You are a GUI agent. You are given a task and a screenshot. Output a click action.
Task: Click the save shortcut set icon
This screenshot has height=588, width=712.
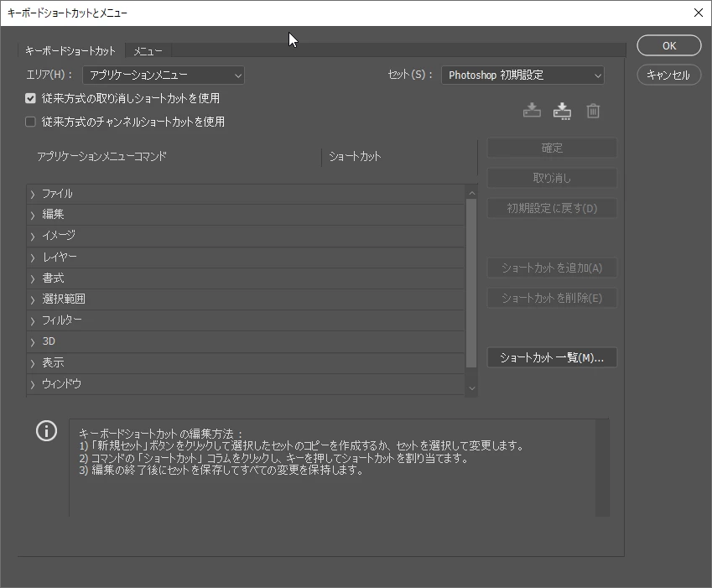(532, 111)
